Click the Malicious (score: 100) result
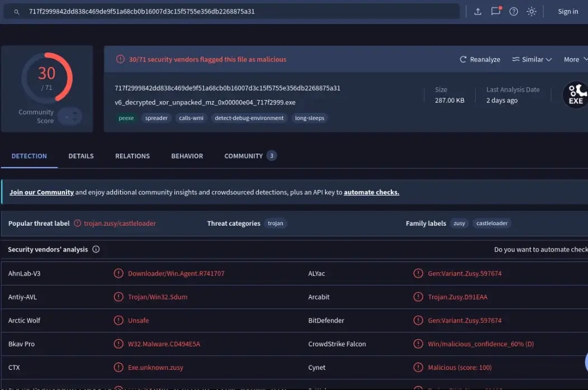This screenshot has width=588, height=390. click(460, 368)
